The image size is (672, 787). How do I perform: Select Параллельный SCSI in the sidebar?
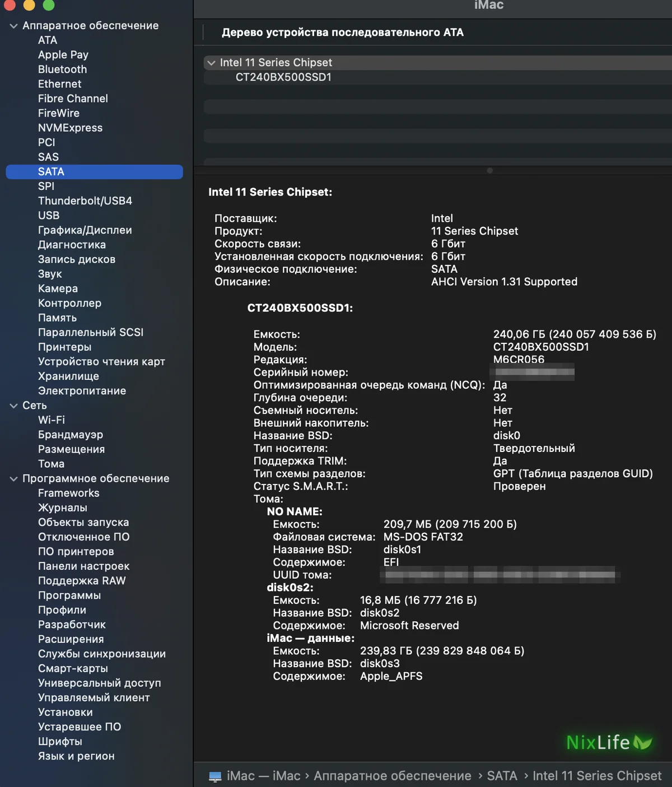tap(91, 332)
